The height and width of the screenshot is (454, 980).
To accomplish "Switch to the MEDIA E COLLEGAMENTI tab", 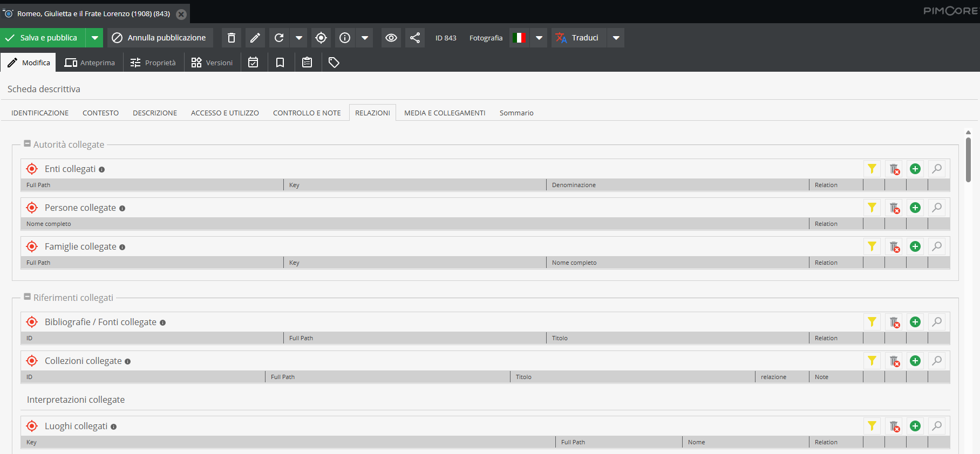I will tap(445, 113).
